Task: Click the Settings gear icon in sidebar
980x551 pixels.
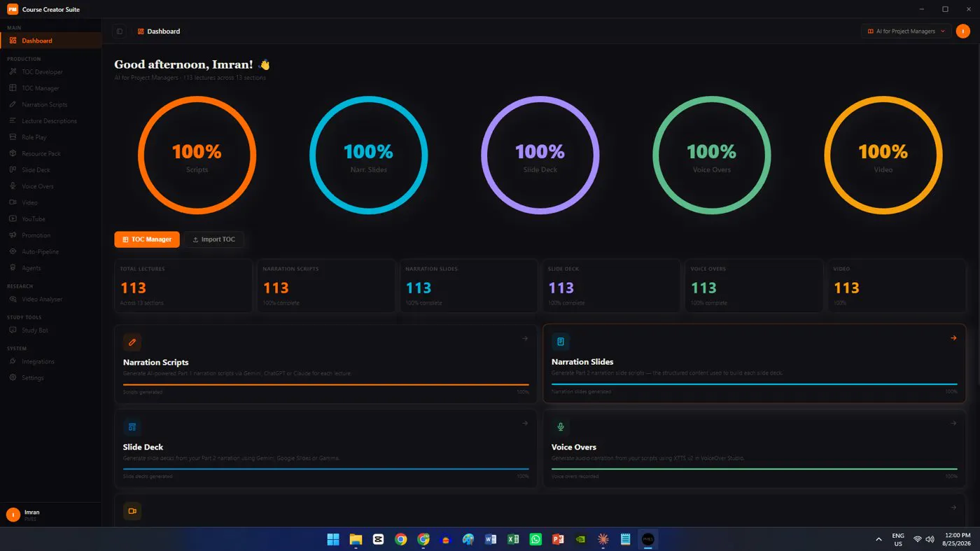Action: [x=13, y=377]
